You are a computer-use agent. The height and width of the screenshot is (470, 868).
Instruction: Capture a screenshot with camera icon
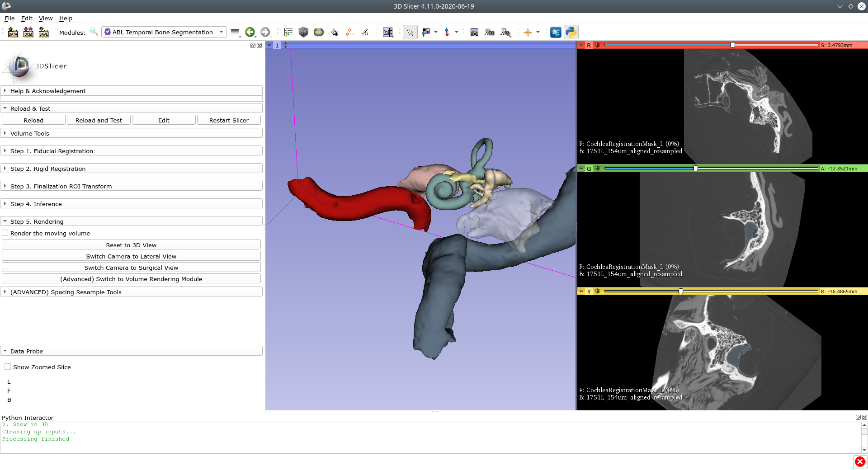[474, 32]
